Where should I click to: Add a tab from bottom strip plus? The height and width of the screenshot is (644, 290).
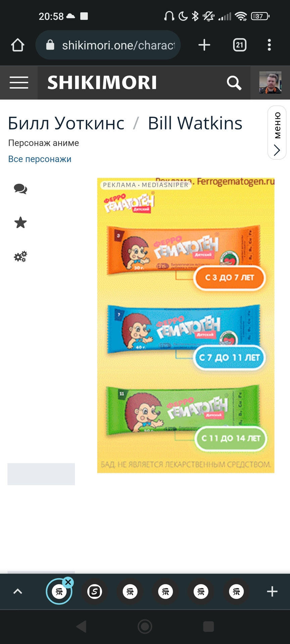pos(272,591)
